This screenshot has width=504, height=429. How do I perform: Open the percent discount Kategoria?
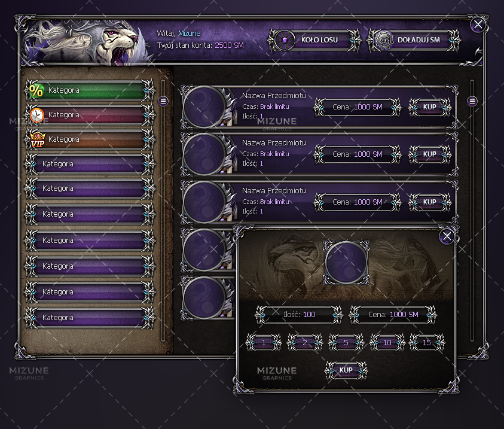[90, 90]
